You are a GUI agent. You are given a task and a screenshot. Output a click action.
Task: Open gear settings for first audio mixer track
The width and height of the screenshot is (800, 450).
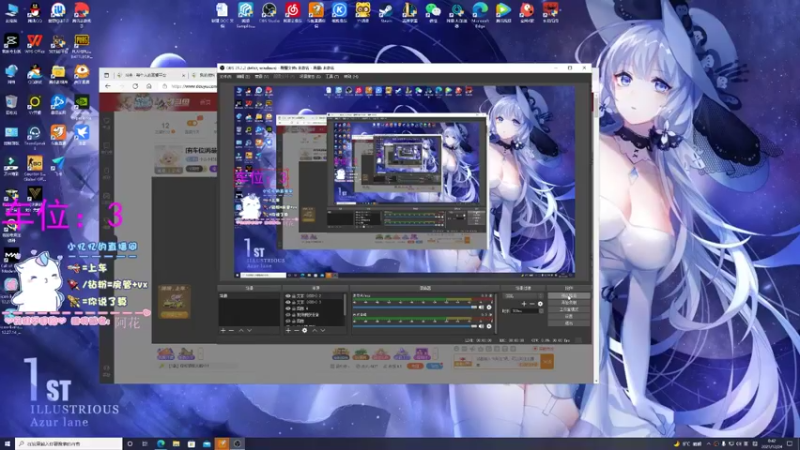(489, 307)
